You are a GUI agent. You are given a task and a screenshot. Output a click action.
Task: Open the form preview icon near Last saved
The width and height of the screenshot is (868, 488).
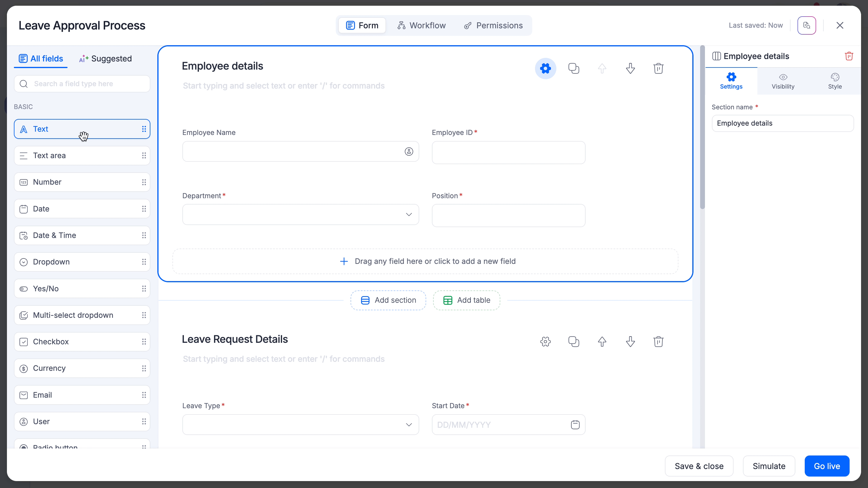[806, 25]
